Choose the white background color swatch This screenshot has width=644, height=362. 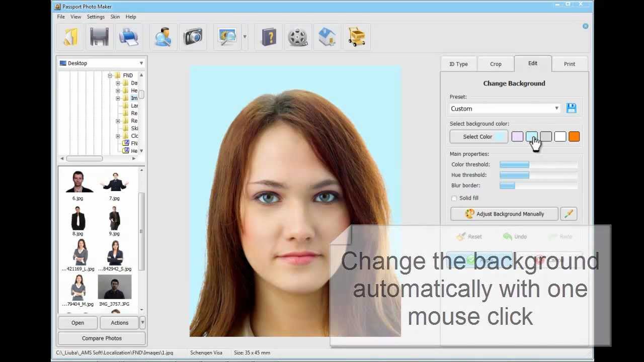[x=560, y=137]
